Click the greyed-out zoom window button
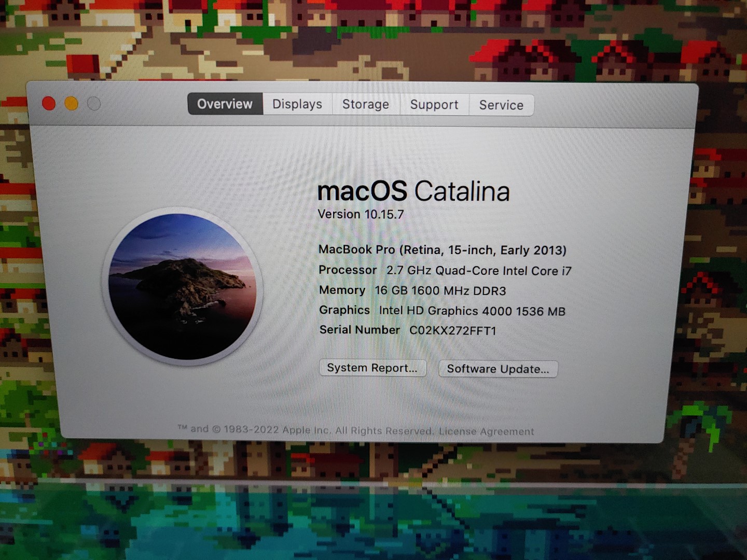The image size is (747, 560). [x=94, y=104]
